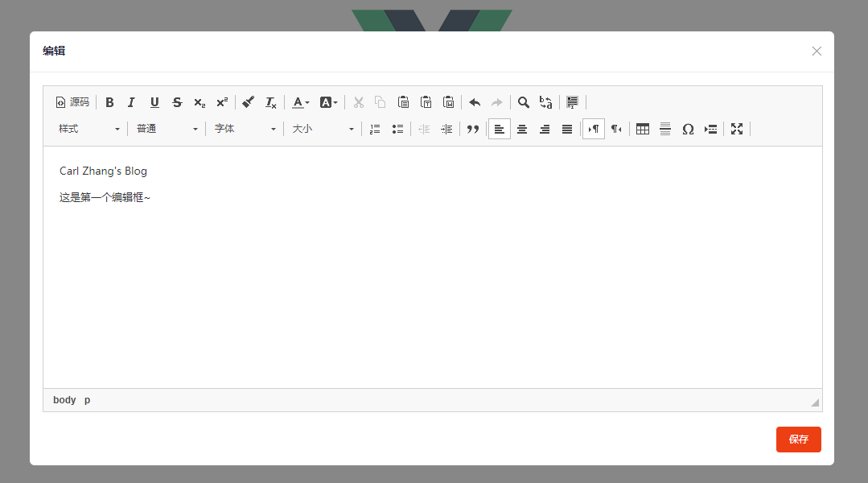Switch to 源码 source view
The width and height of the screenshot is (868, 483).
pos(72,102)
